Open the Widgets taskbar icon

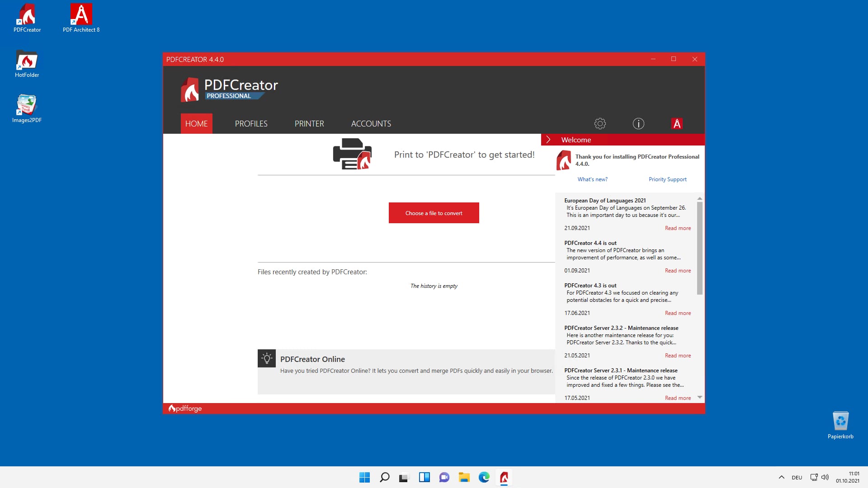425,477
